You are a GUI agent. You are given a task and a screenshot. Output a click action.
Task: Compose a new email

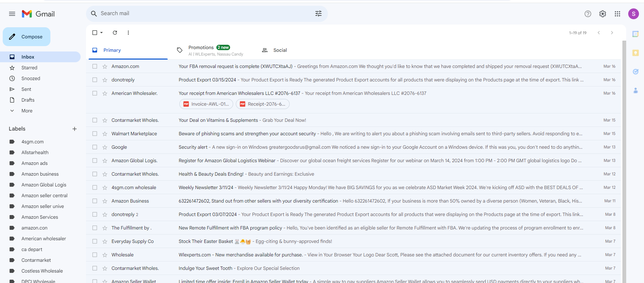tap(27, 37)
